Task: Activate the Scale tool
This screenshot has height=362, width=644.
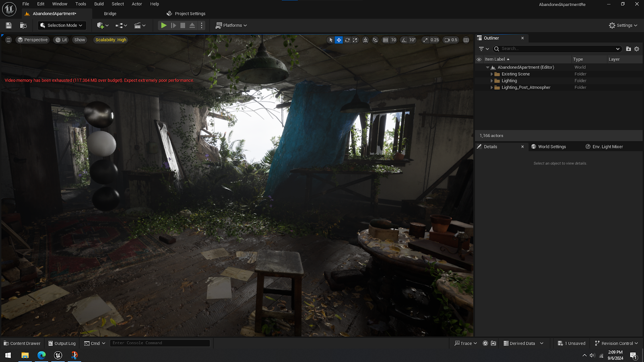Action: 355,40
